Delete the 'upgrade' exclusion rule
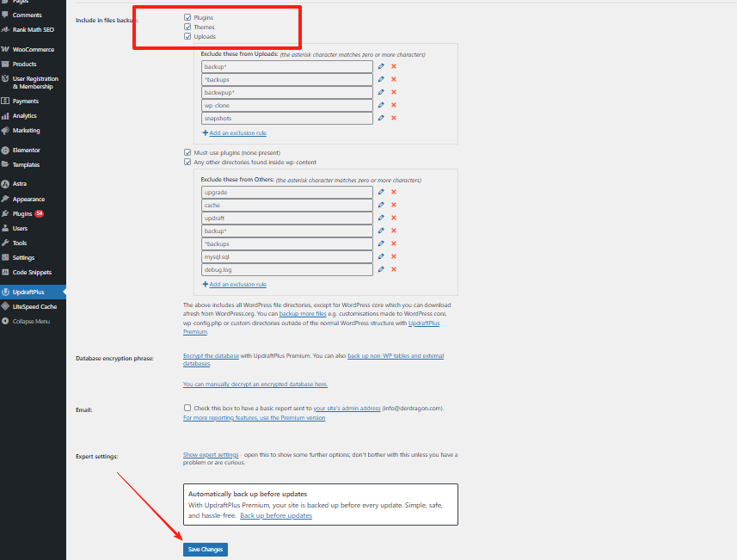The height and width of the screenshot is (560, 737). coord(394,192)
